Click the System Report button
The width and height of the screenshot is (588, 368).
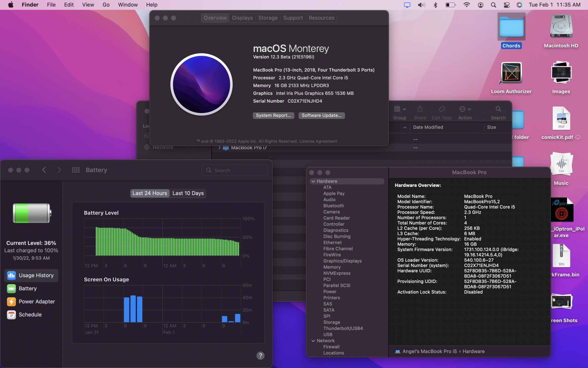pos(273,115)
